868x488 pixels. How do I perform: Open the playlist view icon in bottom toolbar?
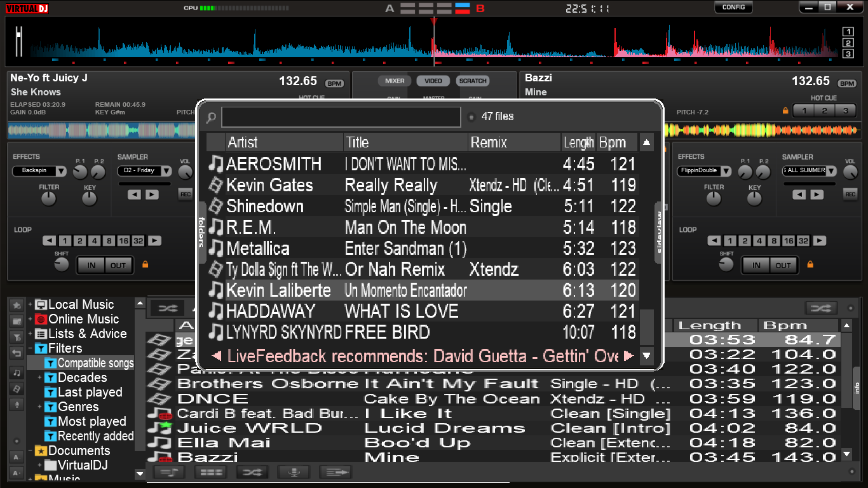pos(168,472)
